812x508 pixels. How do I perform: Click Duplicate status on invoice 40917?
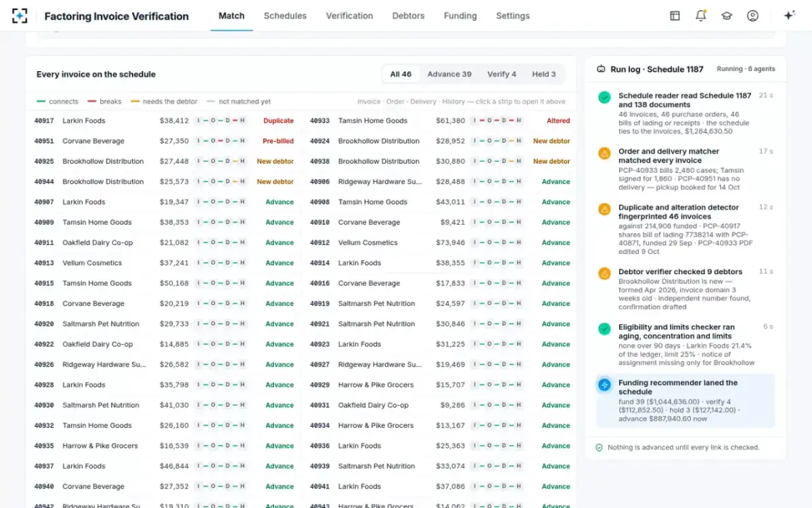(279, 121)
